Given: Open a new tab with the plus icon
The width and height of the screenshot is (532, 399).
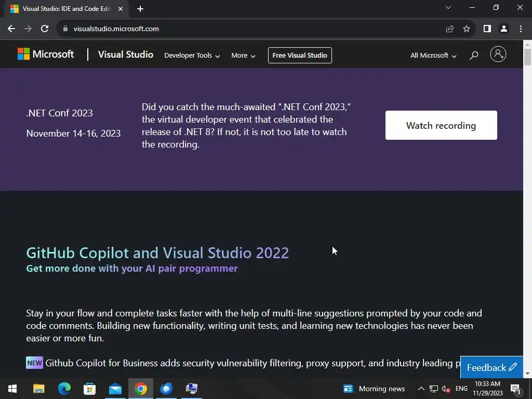Looking at the screenshot, I should click(140, 9).
